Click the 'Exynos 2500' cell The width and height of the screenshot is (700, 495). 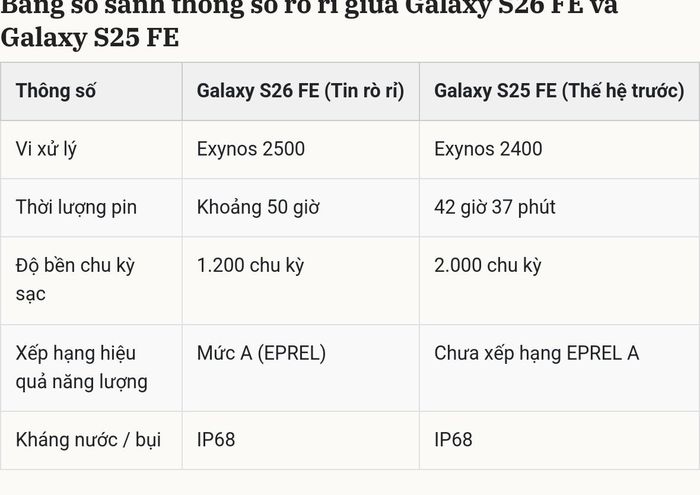click(x=251, y=149)
